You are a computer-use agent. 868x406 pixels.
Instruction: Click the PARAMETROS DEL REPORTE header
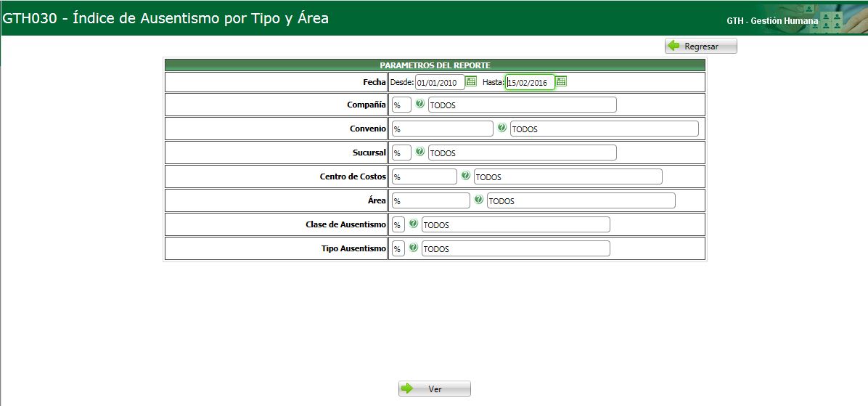(x=435, y=65)
